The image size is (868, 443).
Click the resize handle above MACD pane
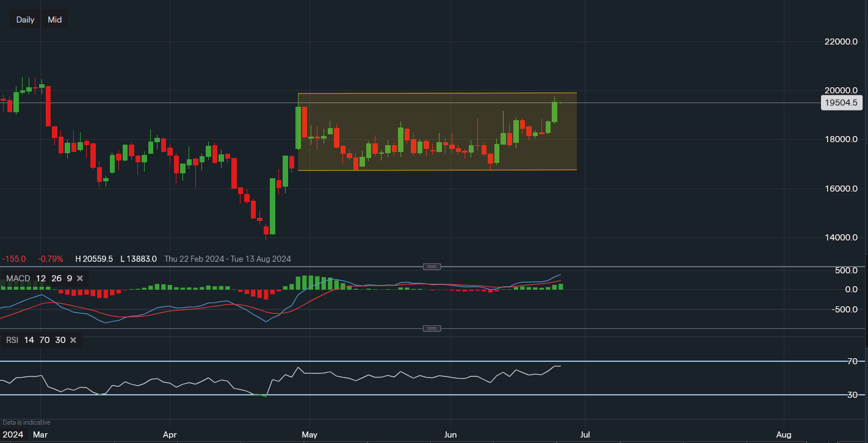[432, 267]
